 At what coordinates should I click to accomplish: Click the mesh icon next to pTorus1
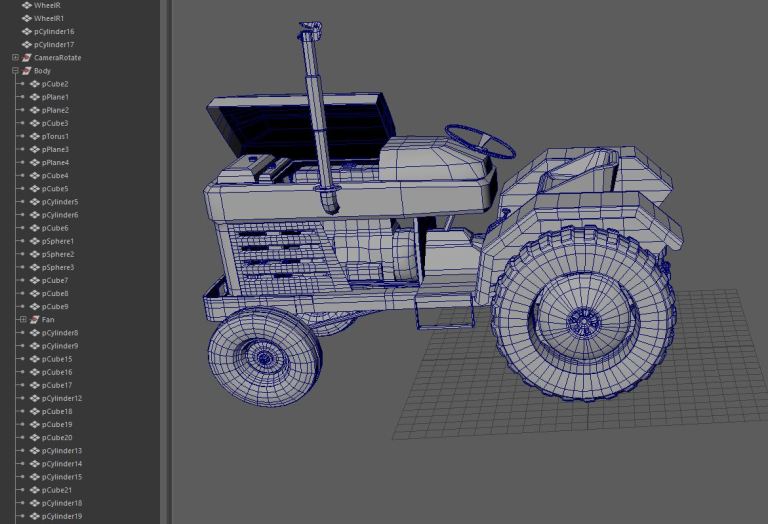pos(35,136)
